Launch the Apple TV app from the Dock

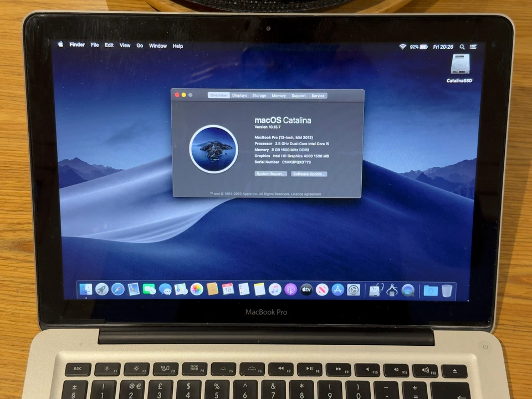(x=306, y=289)
